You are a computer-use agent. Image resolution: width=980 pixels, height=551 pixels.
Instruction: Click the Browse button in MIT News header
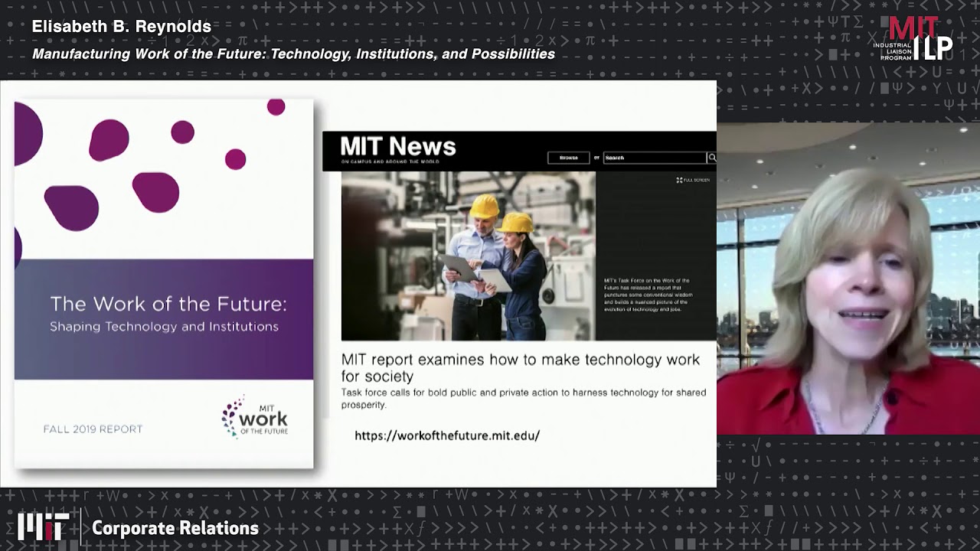click(x=569, y=158)
